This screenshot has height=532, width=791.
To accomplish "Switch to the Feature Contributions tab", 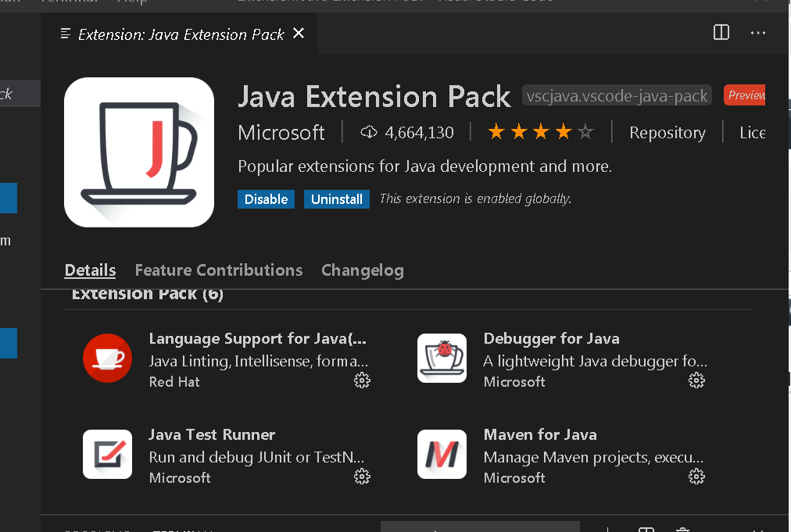I will pyautogui.click(x=219, y=270).
